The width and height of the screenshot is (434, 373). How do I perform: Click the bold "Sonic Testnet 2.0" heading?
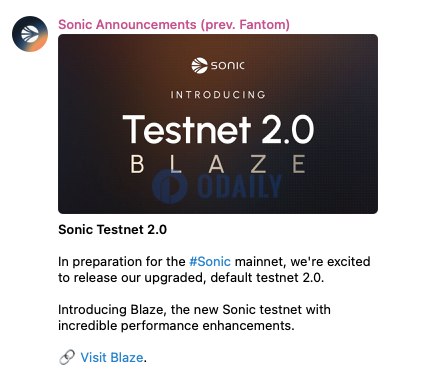[x=112, y=230]
